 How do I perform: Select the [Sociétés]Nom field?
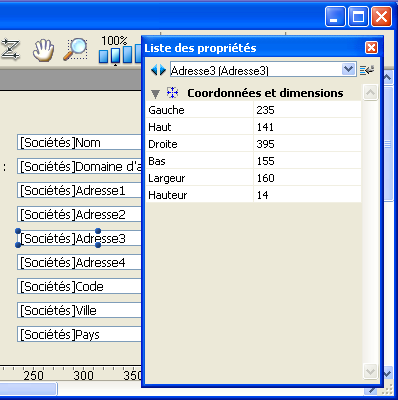point(79,143)
